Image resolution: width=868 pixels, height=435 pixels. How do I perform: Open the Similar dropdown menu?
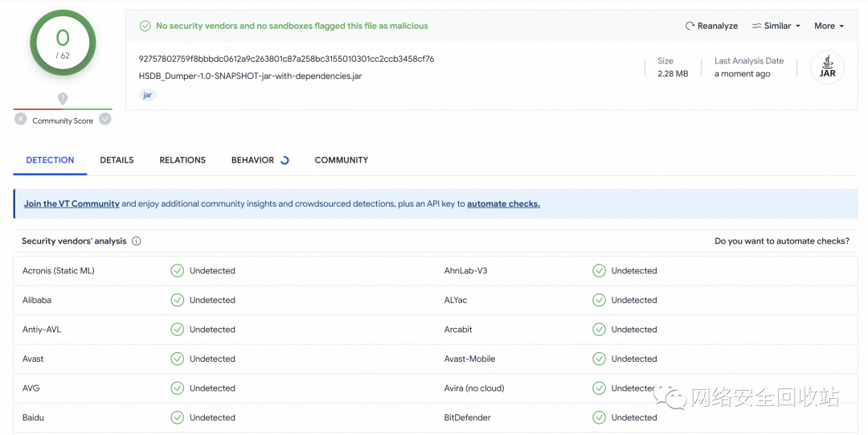coord(776,26)
